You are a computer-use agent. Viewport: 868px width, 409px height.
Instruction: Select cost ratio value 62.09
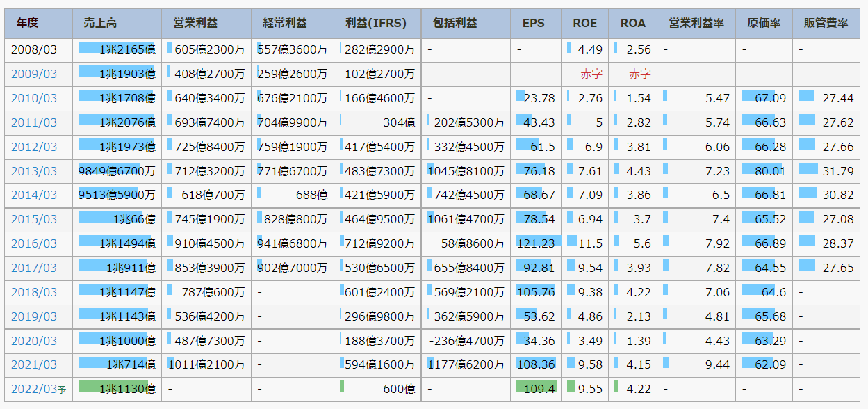tap(770, 364)
